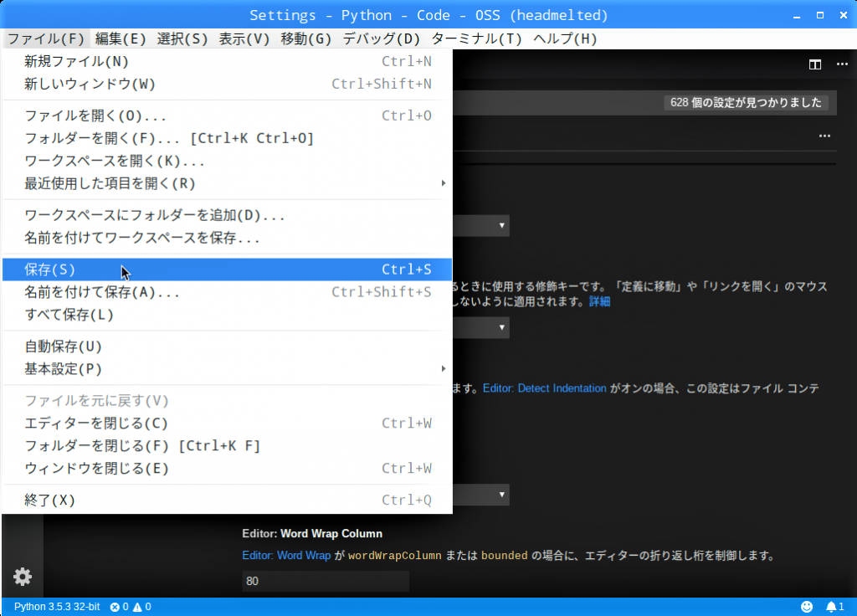
Task: Select ファイルを開く(O)... menu entry
Action: click(x=228, y=116)
